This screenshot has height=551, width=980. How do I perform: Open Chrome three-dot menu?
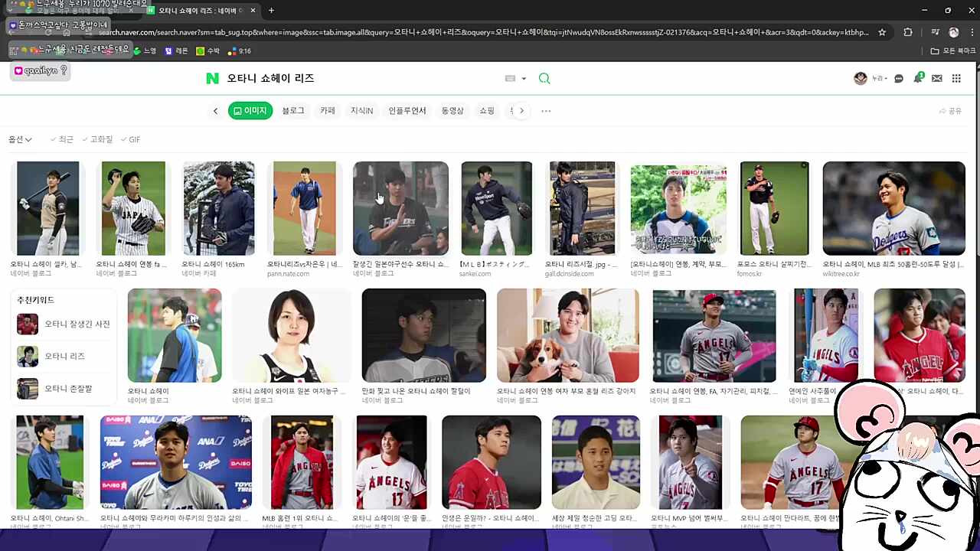click(x=971, y=32)
